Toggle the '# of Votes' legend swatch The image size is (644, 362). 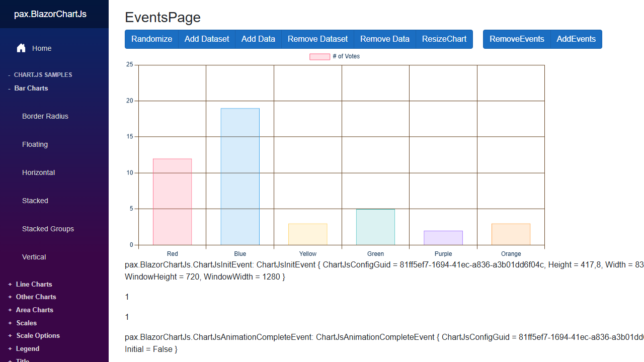(x=319, y=56)
